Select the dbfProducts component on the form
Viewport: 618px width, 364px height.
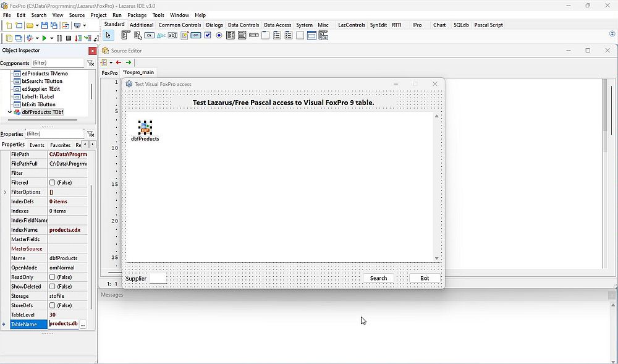[x=145, y=128]
